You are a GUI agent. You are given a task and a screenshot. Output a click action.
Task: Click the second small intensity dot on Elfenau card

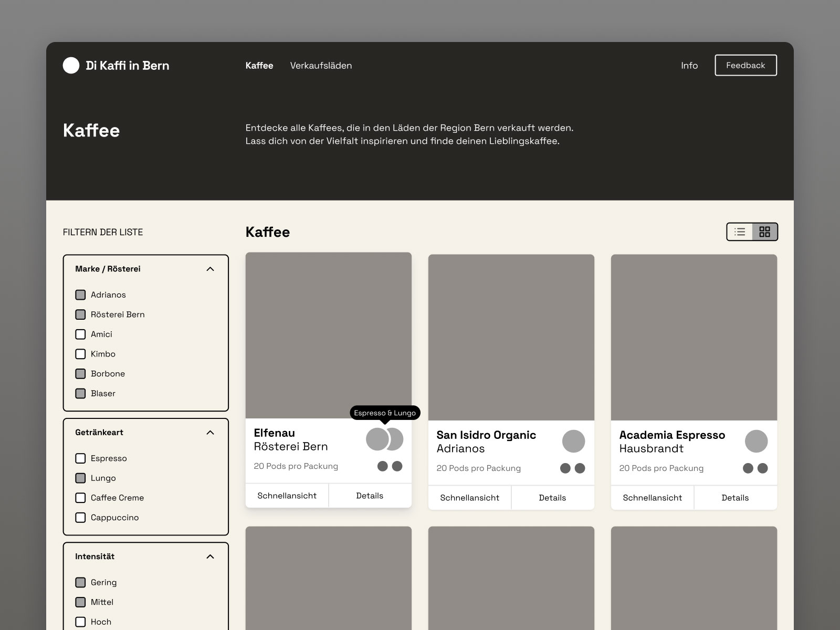[x=397, y=466]
